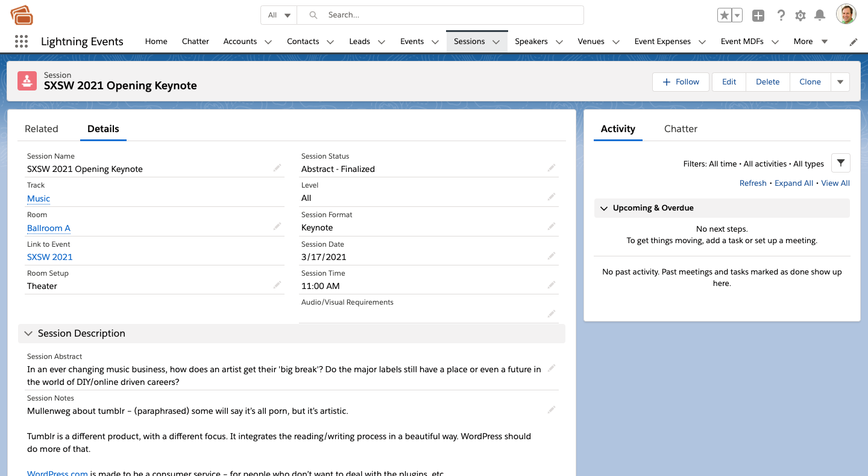Image resolution: width=868 pixels, height=476 pixels.
Task: Click the Abstract - Finalized status text
Action: coord(338,169)
